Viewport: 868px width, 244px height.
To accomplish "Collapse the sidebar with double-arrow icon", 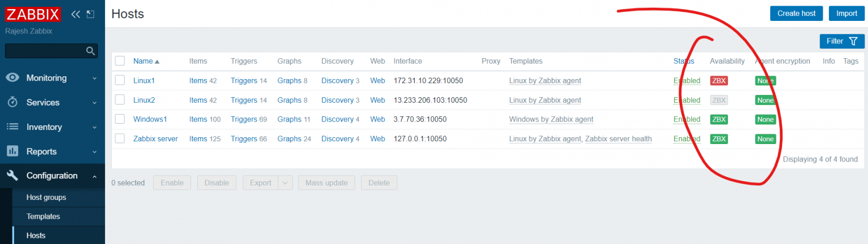I will click(x=76, y=14).
